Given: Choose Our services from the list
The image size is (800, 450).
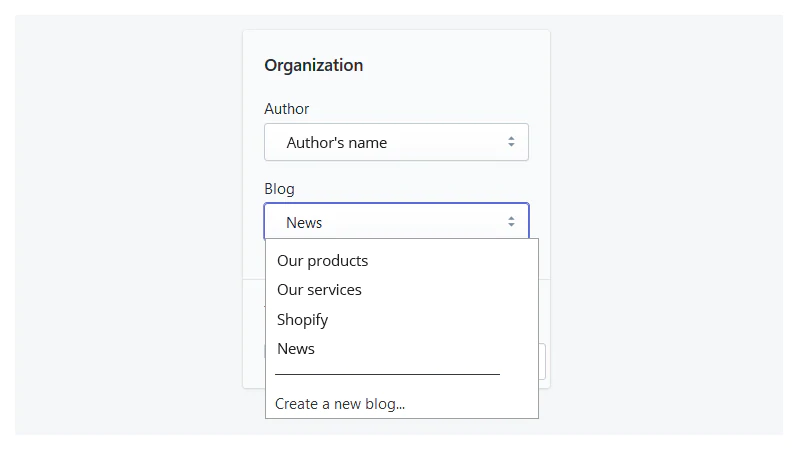Looking at the screenshot, I should [319, 290].
